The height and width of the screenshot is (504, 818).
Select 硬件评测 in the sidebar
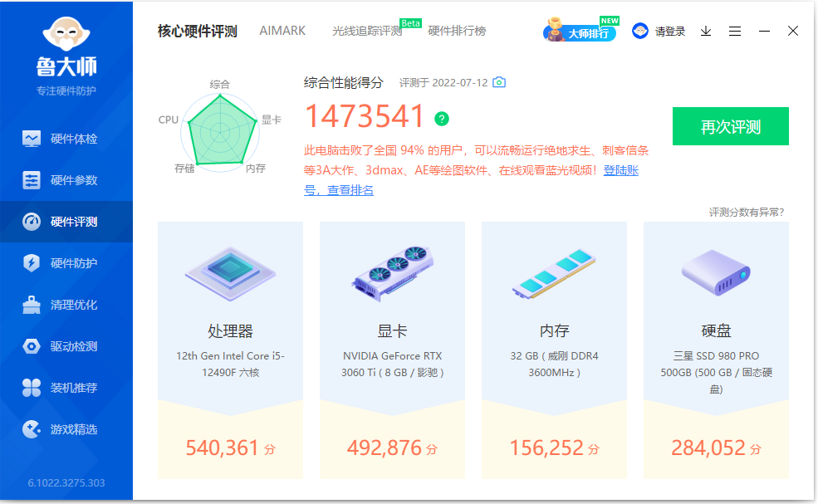click(66, 222)
